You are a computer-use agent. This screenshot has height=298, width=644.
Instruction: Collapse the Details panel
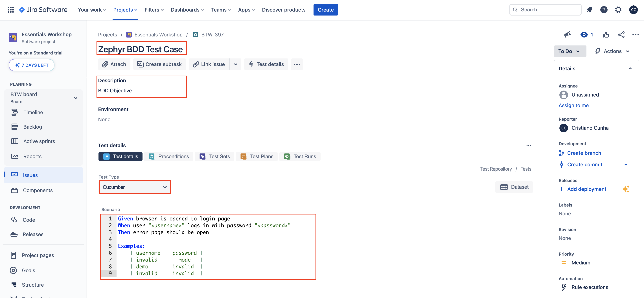coord(630,69)
